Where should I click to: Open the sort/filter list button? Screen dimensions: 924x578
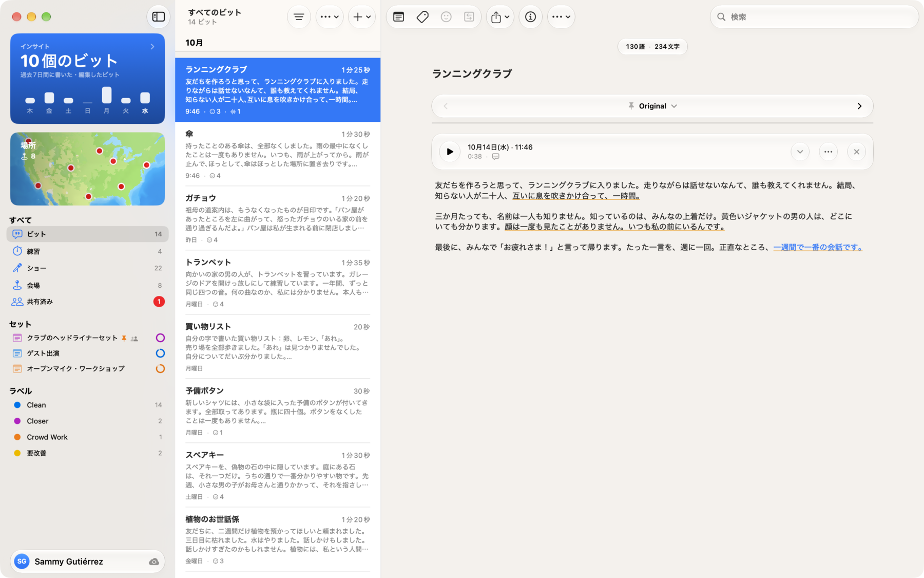tap(299, 17)
